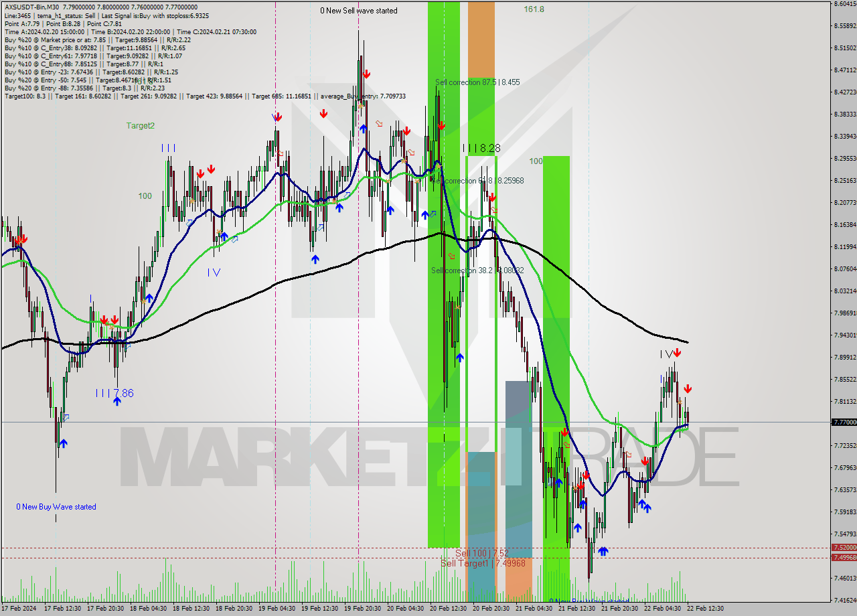Click the 'Sell 100 | 7.52' level label

pos(482,553)
